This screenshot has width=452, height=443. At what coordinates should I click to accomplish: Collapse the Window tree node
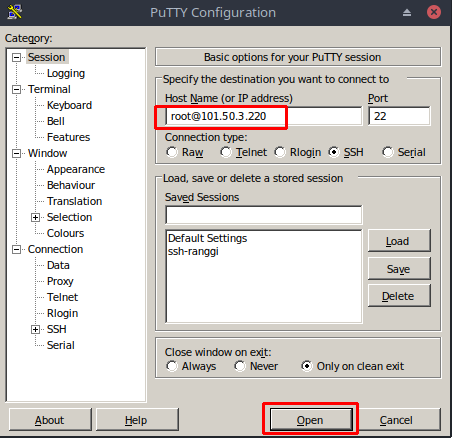pos(16,153)
